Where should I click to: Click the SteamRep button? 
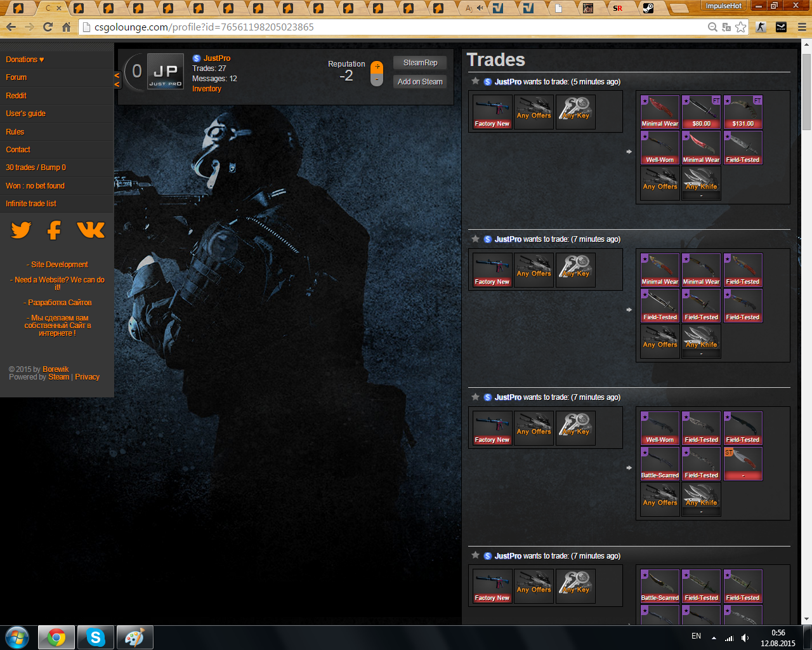point(420,63)
